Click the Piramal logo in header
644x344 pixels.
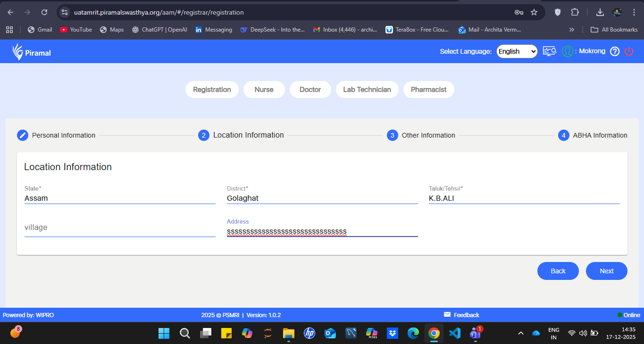32,52
